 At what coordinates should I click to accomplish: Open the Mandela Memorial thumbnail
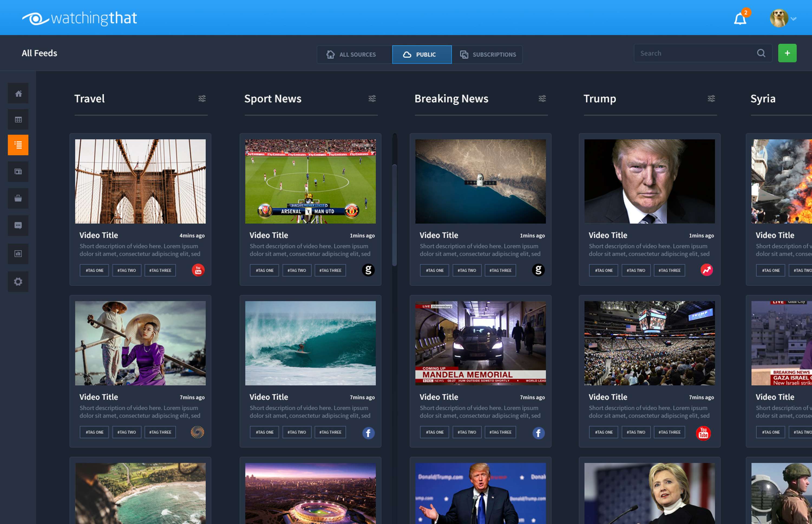pos(480,343)
